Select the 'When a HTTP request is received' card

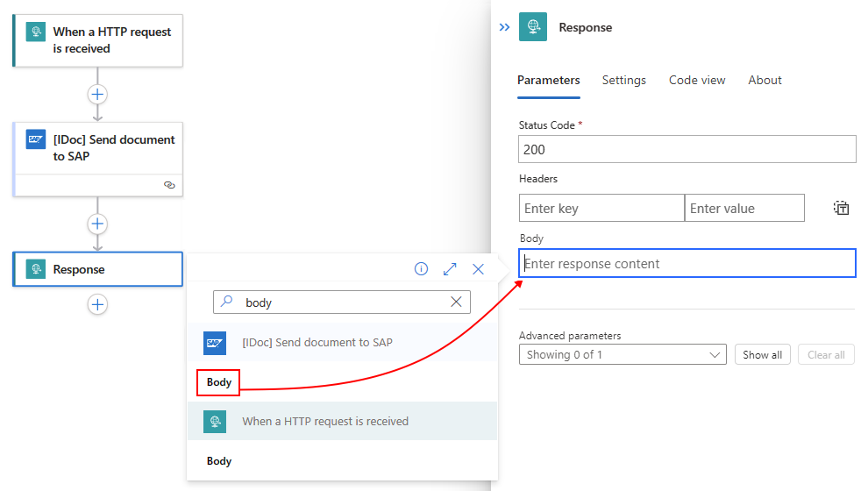click(x=98, y=40)
